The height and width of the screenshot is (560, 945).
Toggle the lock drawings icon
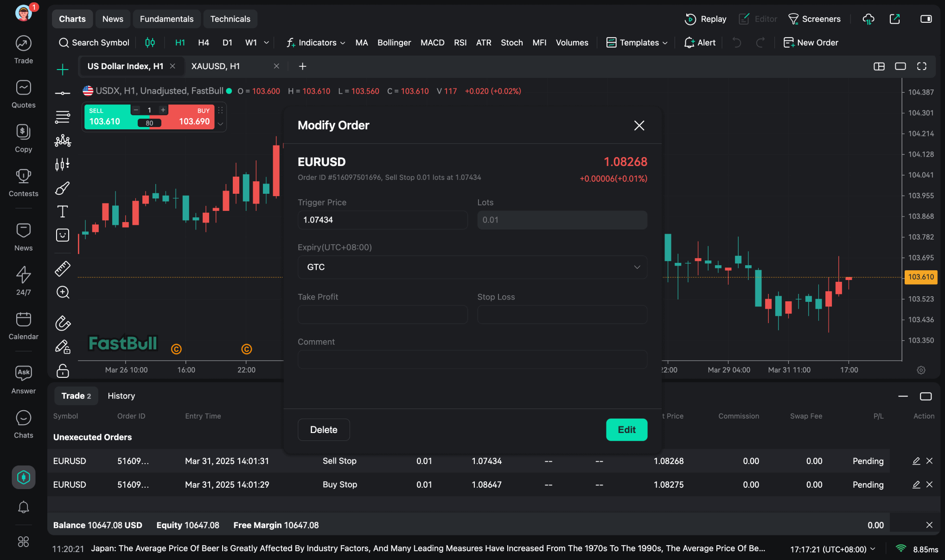coord(63,371)
